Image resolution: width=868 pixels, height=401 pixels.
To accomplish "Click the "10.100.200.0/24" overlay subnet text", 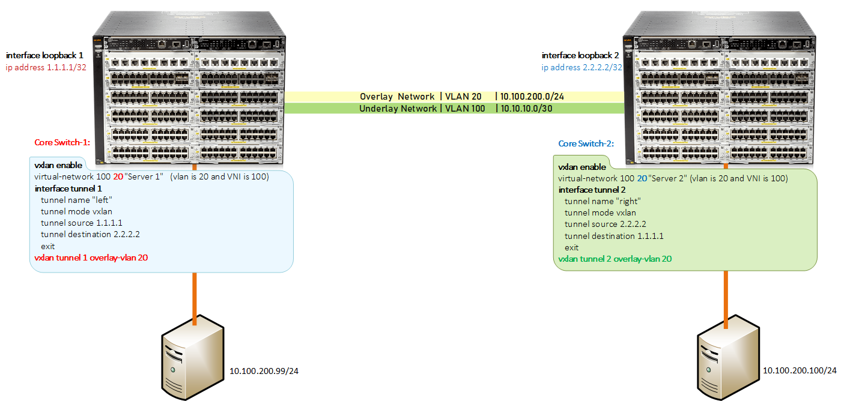I will pyautogui.click(x=532, y=97).
